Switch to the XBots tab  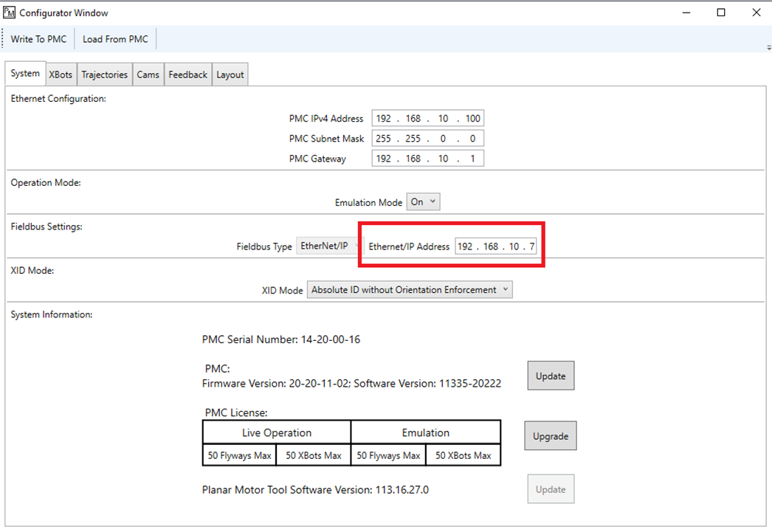pyautogui.click(x=61, y=75)
